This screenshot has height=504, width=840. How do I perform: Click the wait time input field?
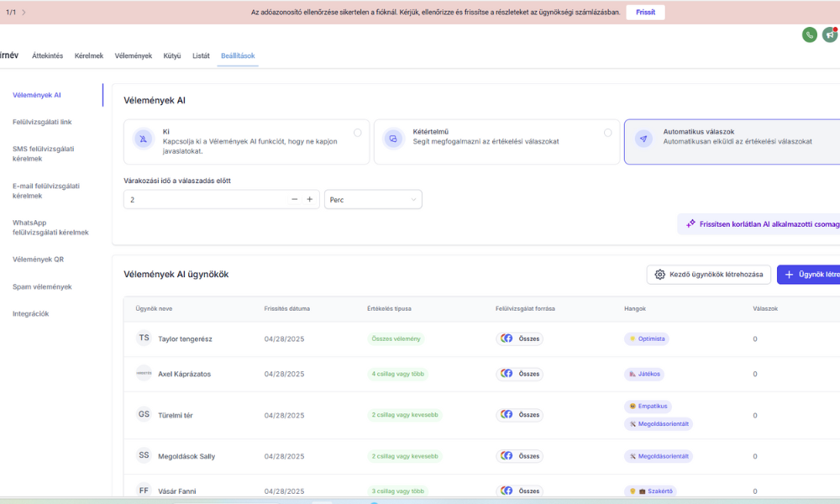pos(202,199)
